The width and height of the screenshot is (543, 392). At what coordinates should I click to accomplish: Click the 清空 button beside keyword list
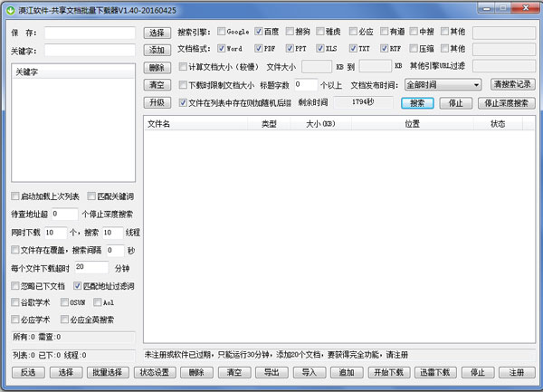pyautogui.click(x=157, y=85)
